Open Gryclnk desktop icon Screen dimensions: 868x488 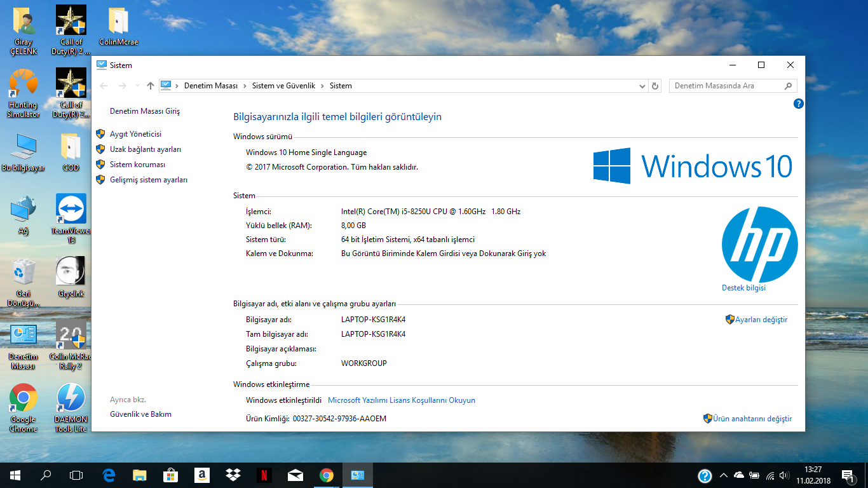click(x=71, y=278)
